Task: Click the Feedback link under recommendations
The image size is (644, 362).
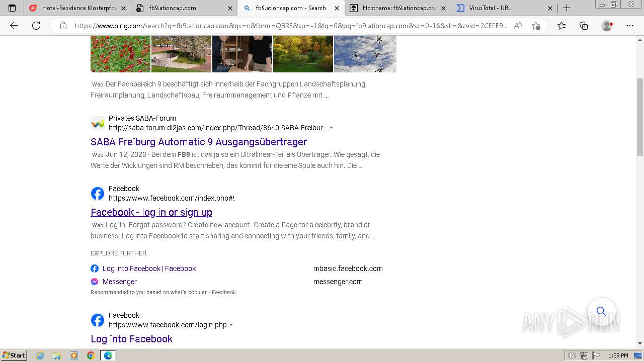Action: pyautogui.click(x=224, y=292)
